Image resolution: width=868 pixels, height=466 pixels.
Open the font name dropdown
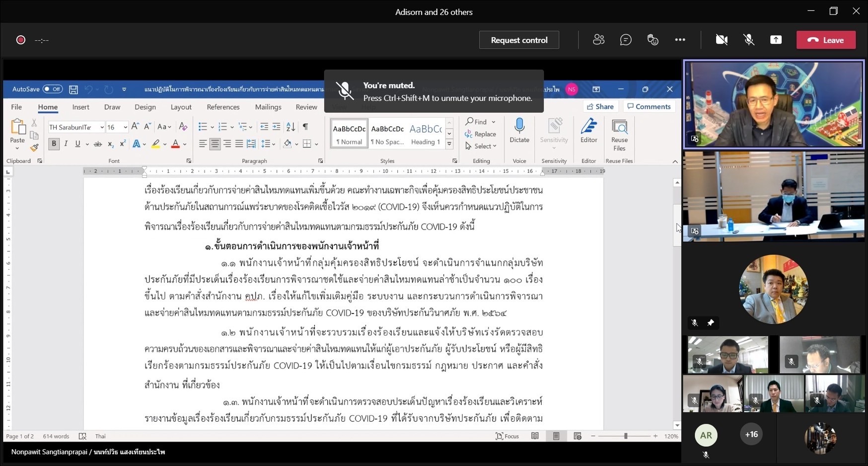(102, 128)
